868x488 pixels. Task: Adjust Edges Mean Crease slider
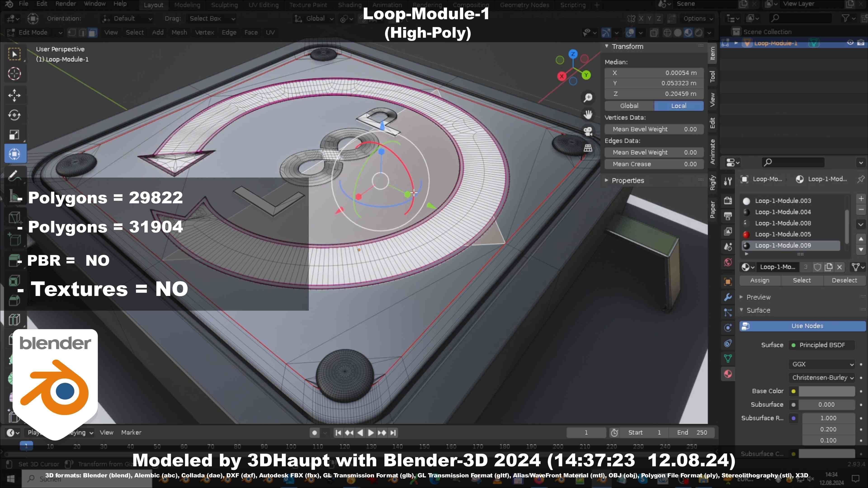click(654, 164)
